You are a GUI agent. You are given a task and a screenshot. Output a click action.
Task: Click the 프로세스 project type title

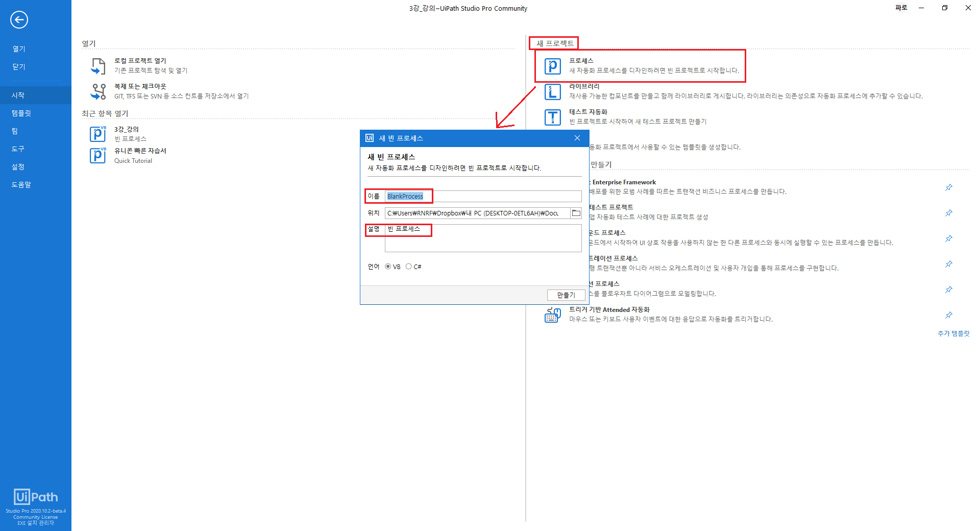click(581, 61)
